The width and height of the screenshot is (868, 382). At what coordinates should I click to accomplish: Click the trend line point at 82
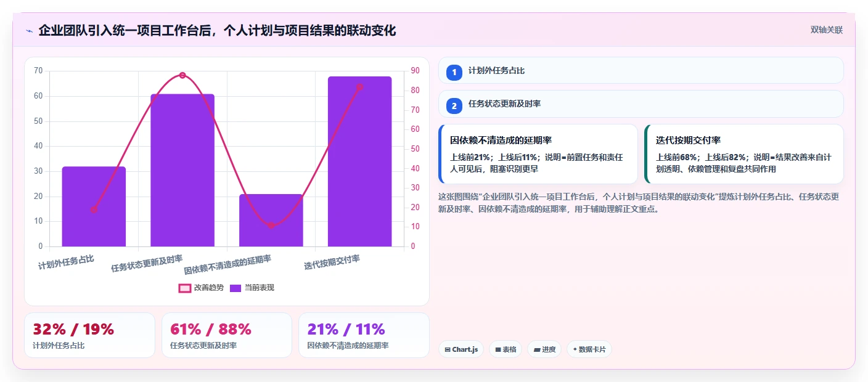(x=360, y=87)
